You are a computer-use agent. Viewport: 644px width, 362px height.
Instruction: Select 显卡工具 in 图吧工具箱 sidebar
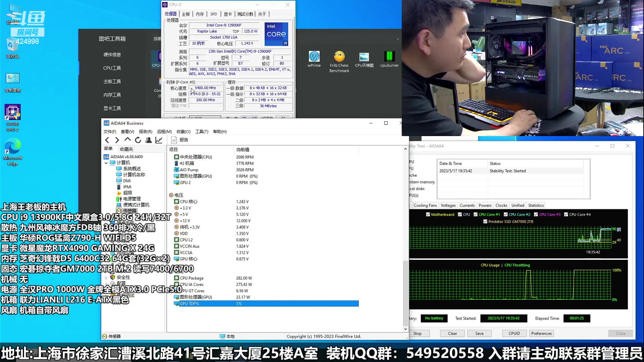tap(112, 108)
